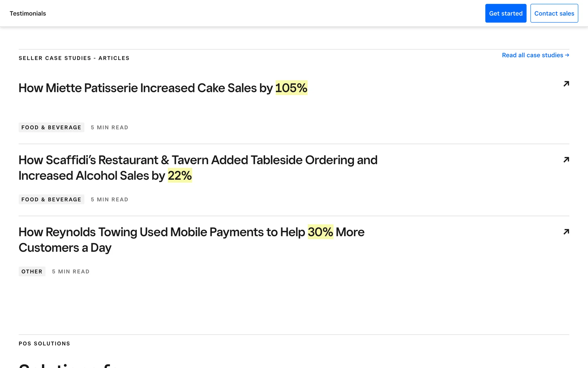The height and width of the screenshot is (368, 588).
Task: Click the highlighted 22% figure
Action: point(180,176)
